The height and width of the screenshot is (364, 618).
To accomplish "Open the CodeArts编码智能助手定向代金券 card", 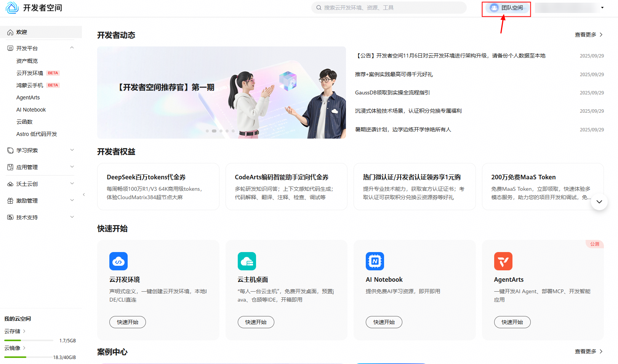I will [x=287, y=187].
